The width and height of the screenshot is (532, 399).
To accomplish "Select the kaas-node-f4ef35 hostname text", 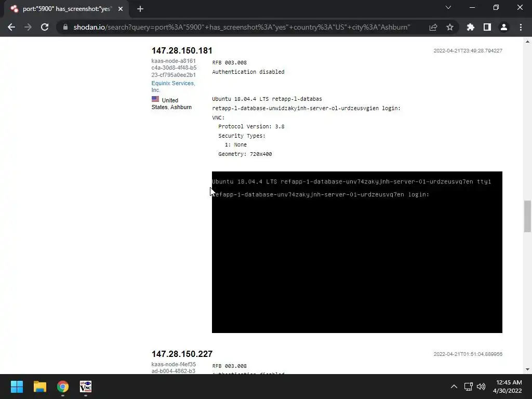I will click(x=174, y=368).
